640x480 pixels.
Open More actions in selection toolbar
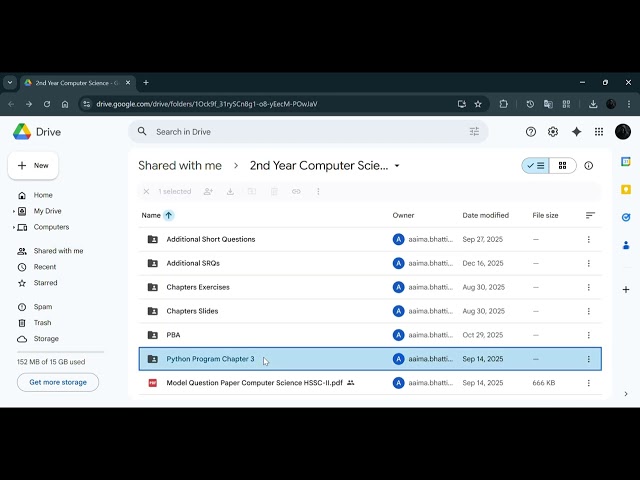coord(318,191)
